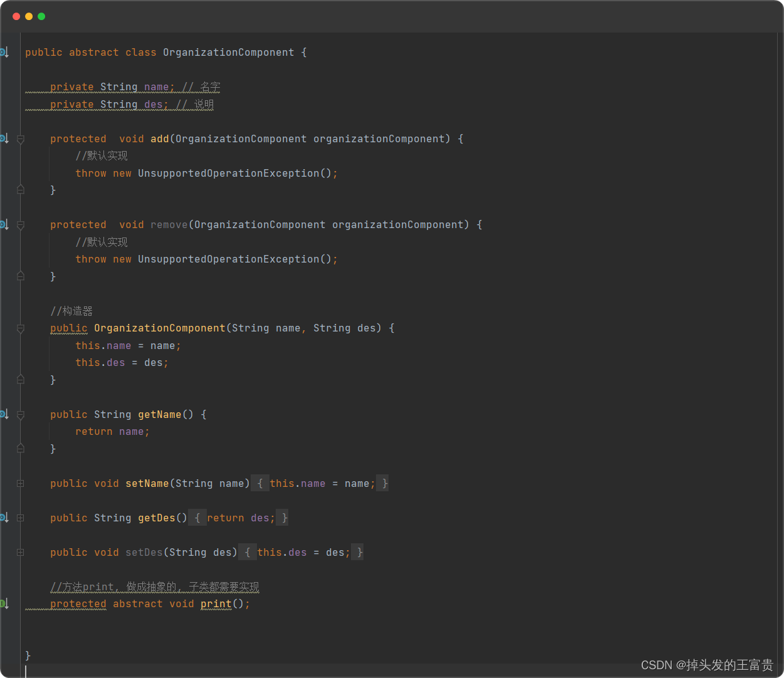
Task: Click the '//构造器' comment line
Action: pos(71,311)
